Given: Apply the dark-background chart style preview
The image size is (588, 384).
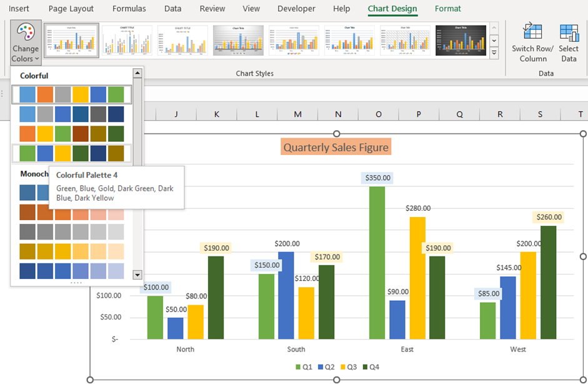Looking at the screenshot, I should coord(461,41).
